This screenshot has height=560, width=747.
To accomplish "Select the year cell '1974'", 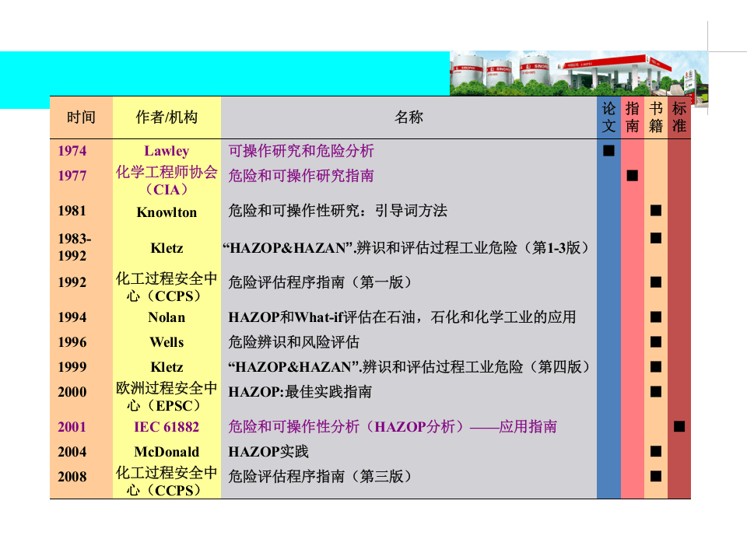I will [x=72, y=151].
